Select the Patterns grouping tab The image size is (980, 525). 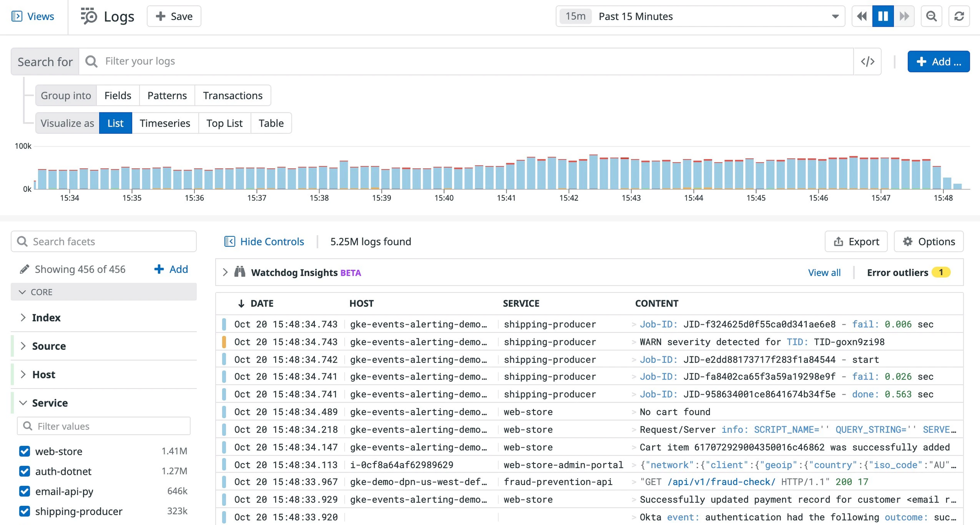(x=167, y=95)
